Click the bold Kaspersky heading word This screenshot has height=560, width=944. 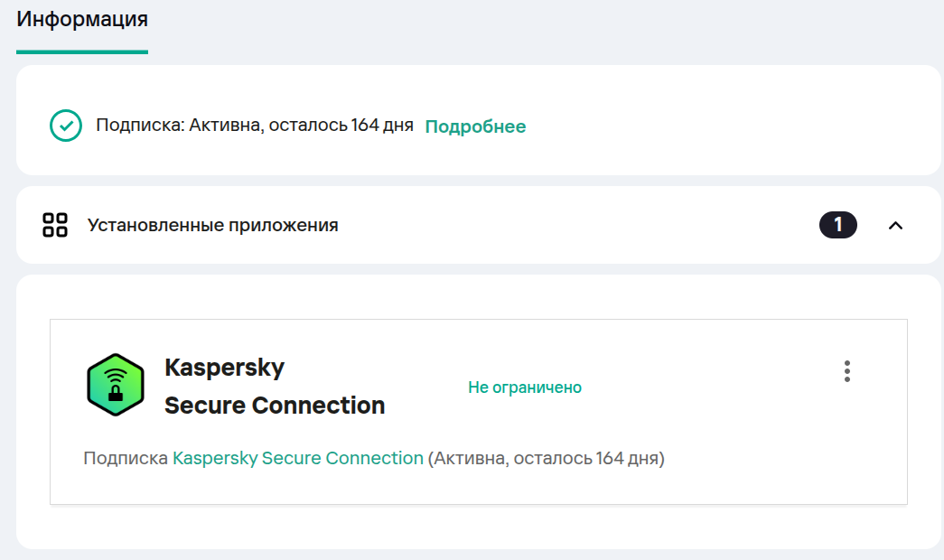point(224,368)
